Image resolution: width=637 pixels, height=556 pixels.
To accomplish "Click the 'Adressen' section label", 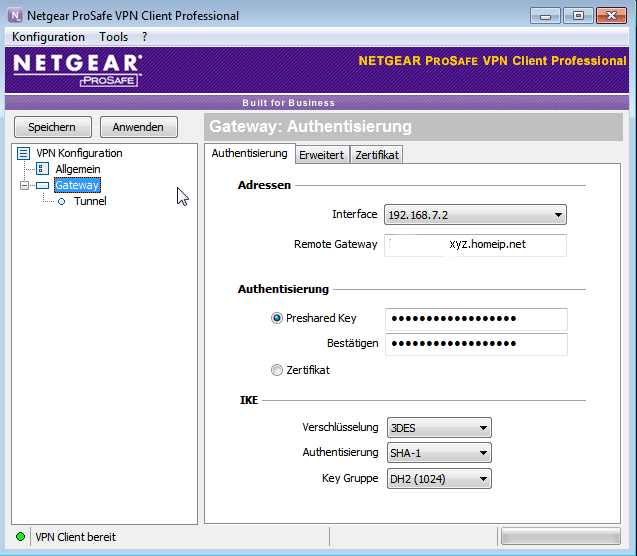I will coord(264,185).
